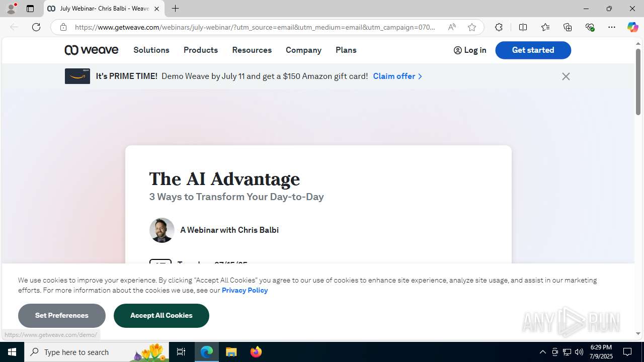Close the July Webinar browser tab
This screenshot has height=362, width=644.
156,9
